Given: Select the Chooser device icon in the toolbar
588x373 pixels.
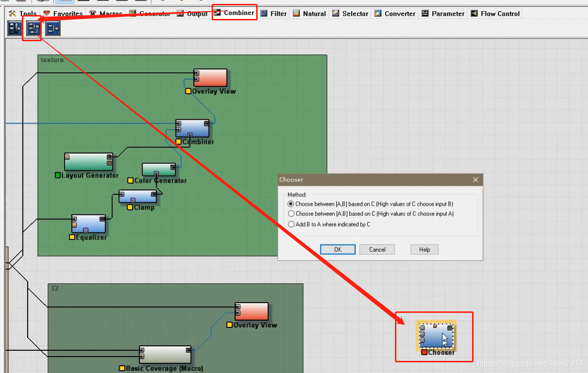Looking at the screenshot, I should (x=33, y=29).
